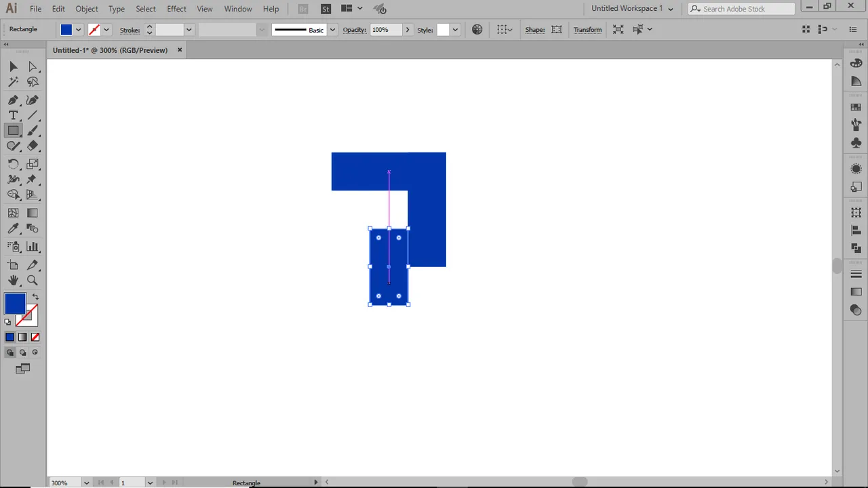
Task: Select the Direct Selection tool
Action: [33, 66]
